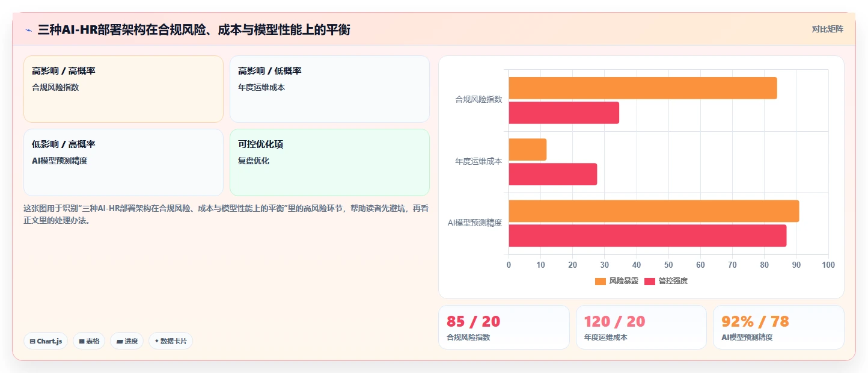
Task: Open the 85 / 20 合规风险指数 stat card
Action: pos(504,327)
